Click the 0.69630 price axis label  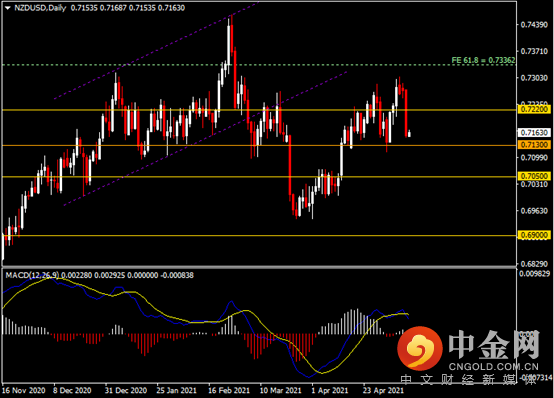[x=534, y=211]
